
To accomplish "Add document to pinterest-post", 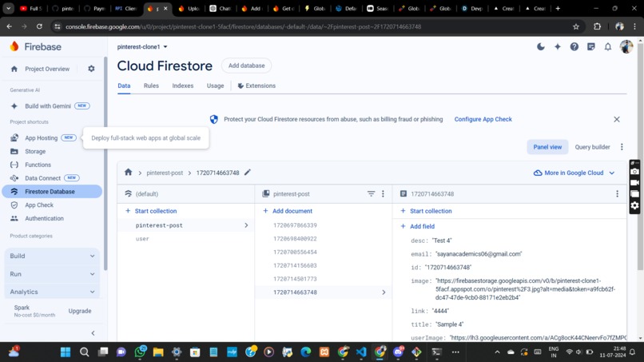I will point(288,211).
